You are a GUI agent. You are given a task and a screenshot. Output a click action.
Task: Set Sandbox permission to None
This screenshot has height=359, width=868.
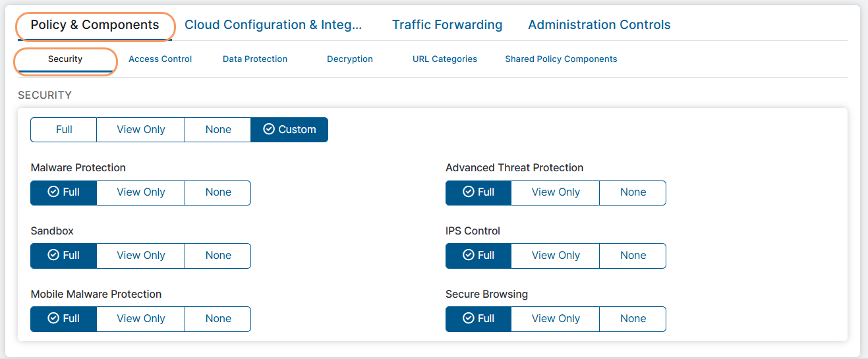(x=218, y=256)
